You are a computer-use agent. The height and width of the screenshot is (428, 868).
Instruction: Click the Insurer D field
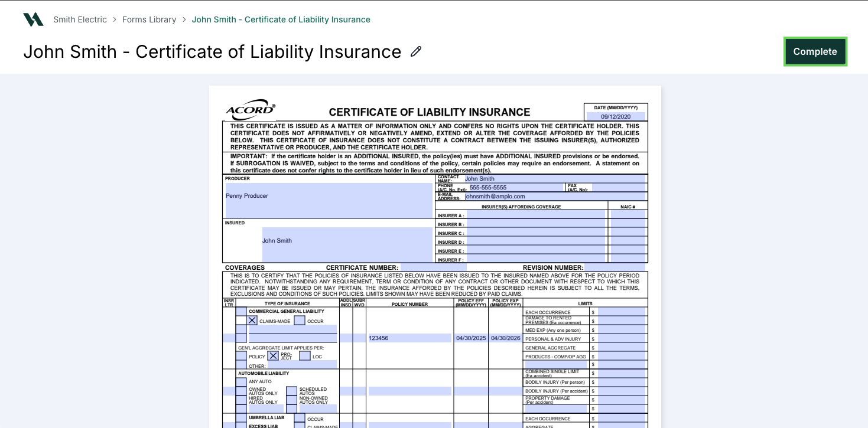[536, 241]
